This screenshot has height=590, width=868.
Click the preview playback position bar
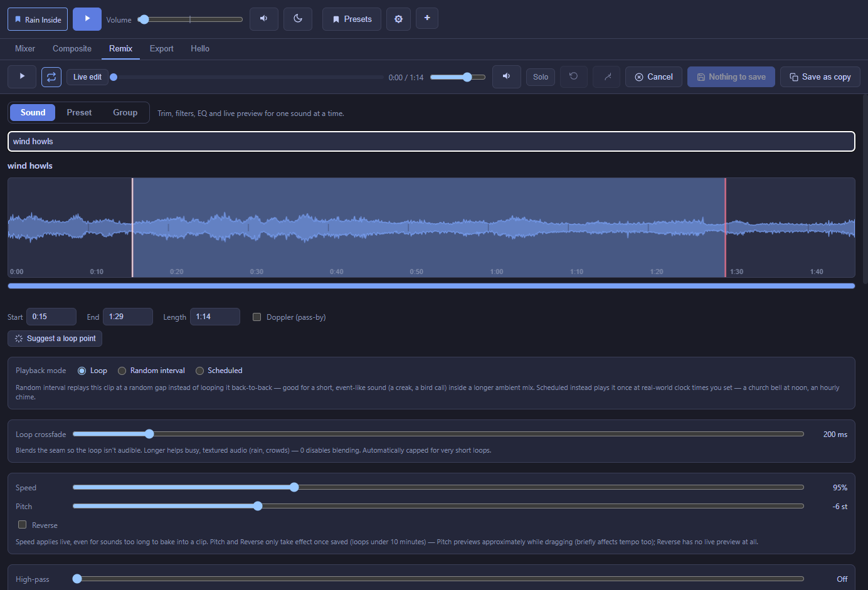[x=246, y=77]
